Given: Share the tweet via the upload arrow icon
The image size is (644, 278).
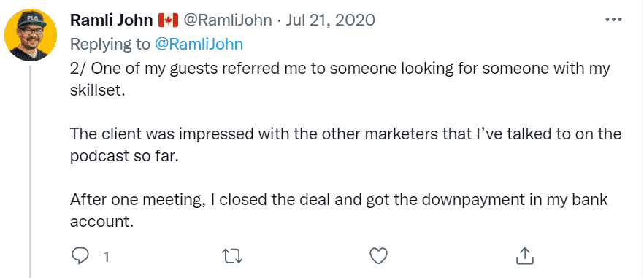Looking at the screenshot, I should tap(524, 256).
